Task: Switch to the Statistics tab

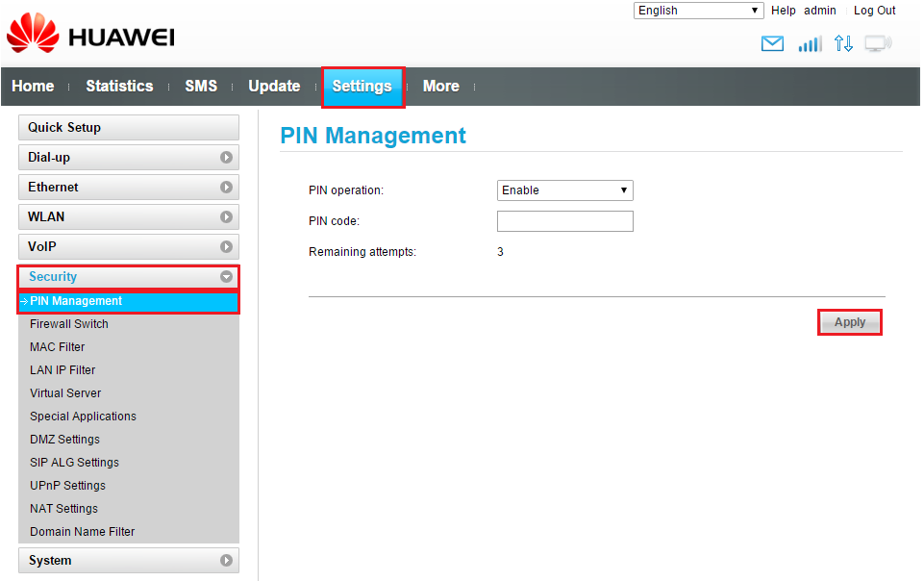Action: pyautogui.click(x=119, y=86)
